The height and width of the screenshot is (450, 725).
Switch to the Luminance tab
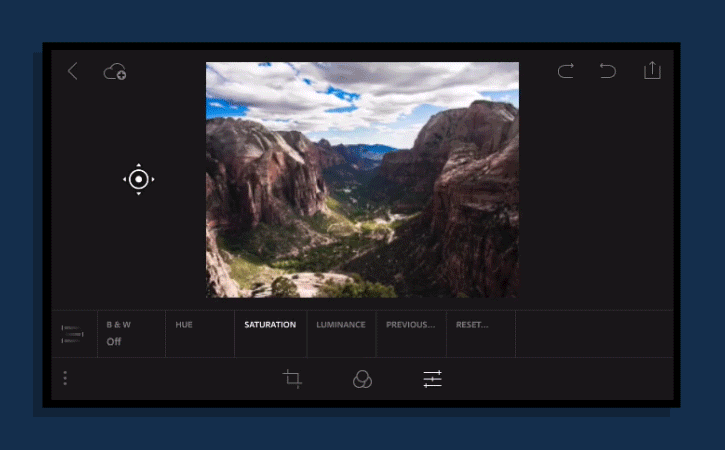[x=341, y=325]
